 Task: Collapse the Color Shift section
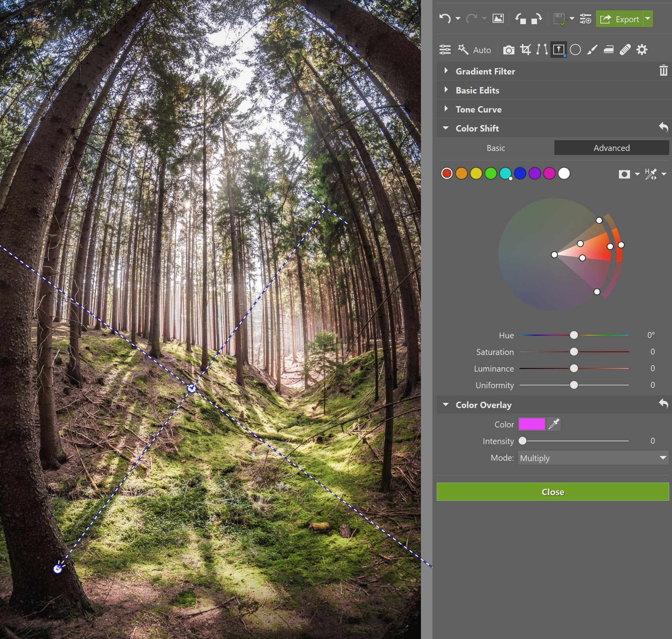point(446,128)
